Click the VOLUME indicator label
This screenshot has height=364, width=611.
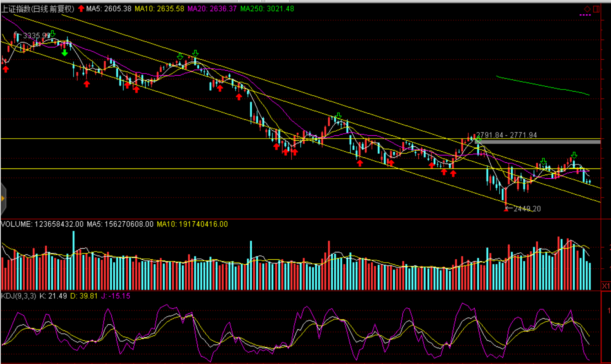(x=42, y=224)
